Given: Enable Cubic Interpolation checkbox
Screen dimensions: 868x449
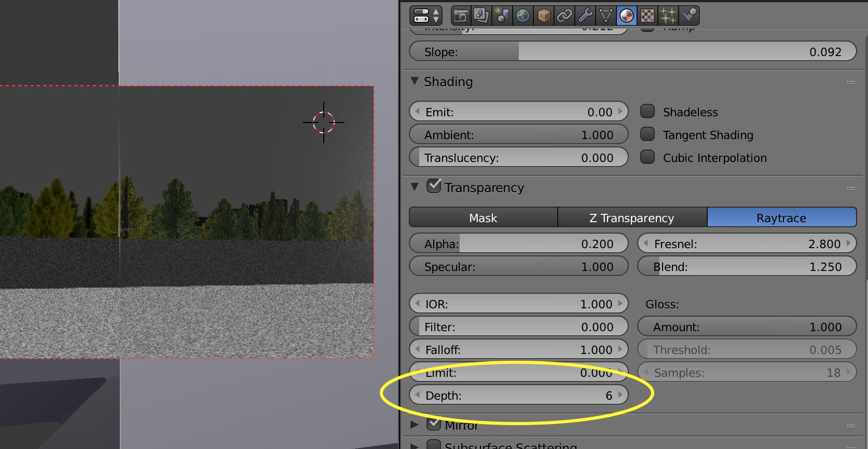Looking at the screenshot, I should 647,157.
